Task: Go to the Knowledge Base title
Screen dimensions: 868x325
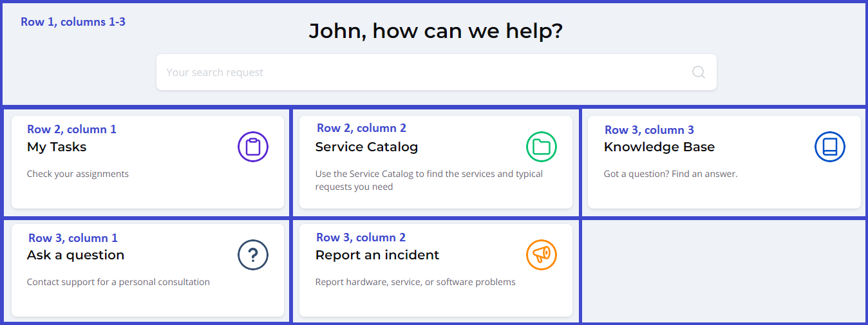Action: click(x=659, y=147)
